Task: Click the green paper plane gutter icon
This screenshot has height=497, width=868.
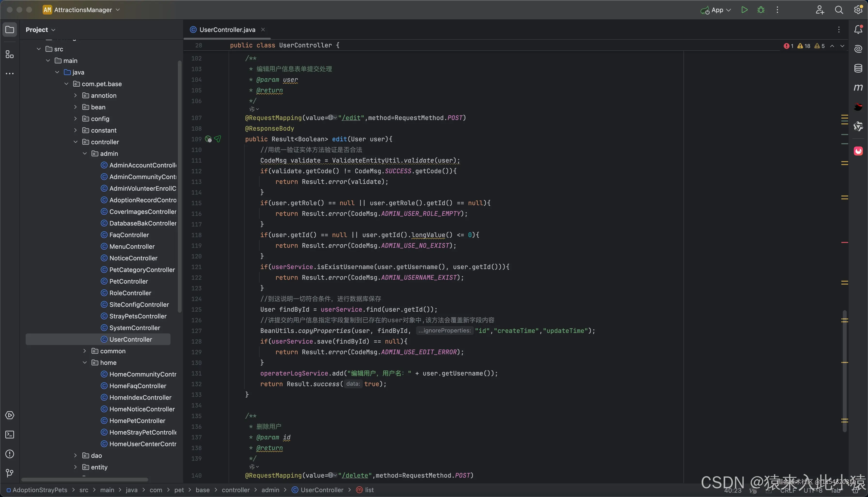Action: point(217,139)
